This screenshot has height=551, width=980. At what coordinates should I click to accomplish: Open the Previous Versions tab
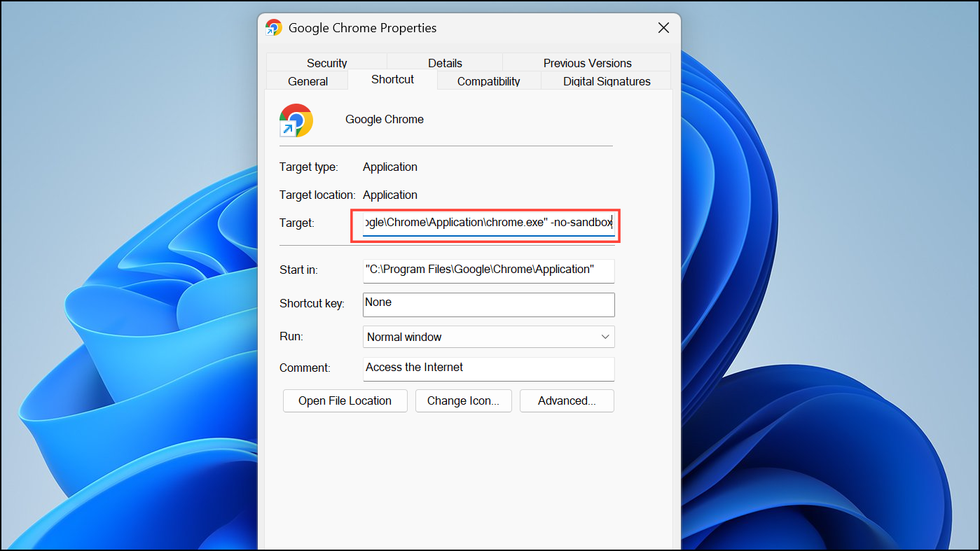coord(587,62)
